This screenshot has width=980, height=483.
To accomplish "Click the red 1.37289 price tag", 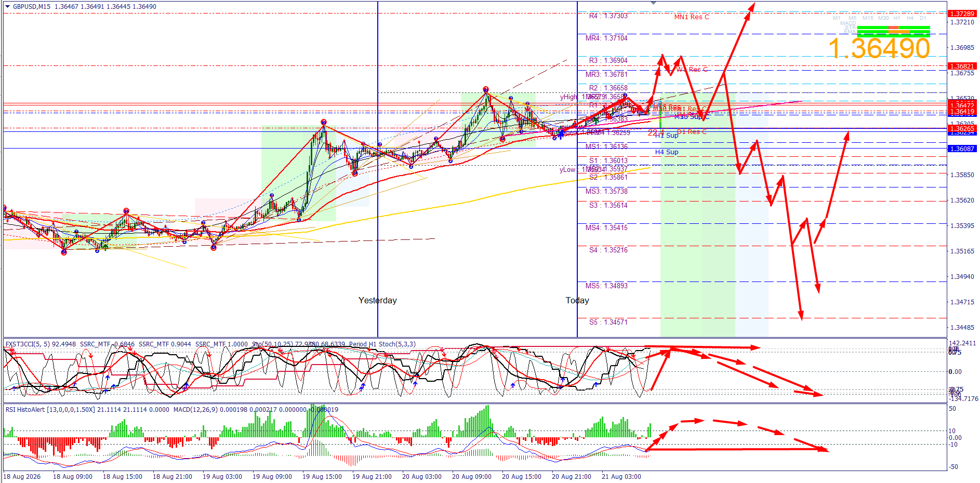I will (962, 14).
